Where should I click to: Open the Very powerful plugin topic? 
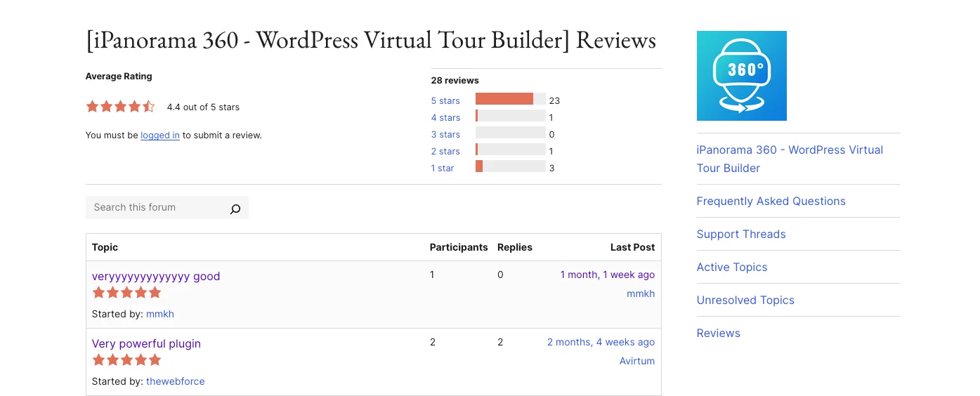click(146, 343)
